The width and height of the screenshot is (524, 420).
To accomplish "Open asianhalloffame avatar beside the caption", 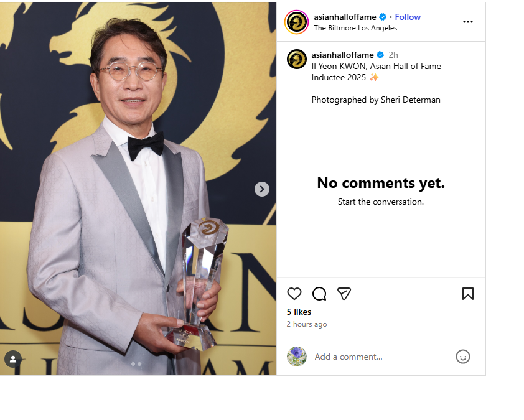I will (297, 59).
